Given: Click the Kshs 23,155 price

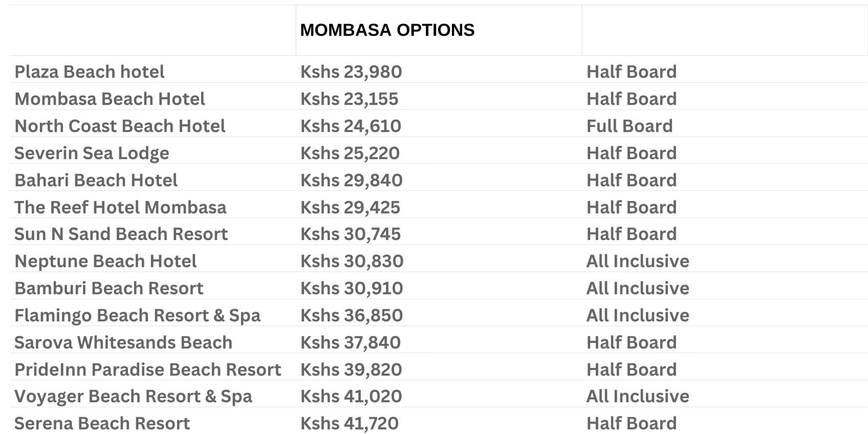Looking at the screenshot, I should tap(349, 99).
